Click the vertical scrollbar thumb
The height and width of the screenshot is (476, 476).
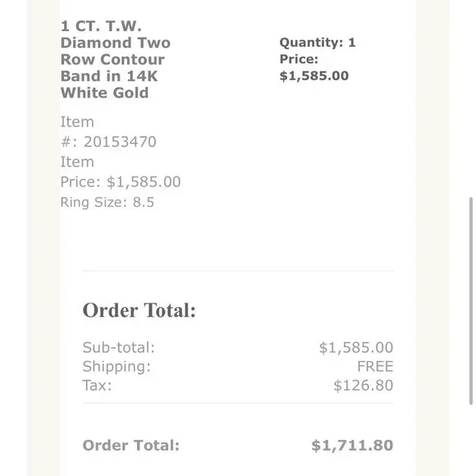click(470, 301)
